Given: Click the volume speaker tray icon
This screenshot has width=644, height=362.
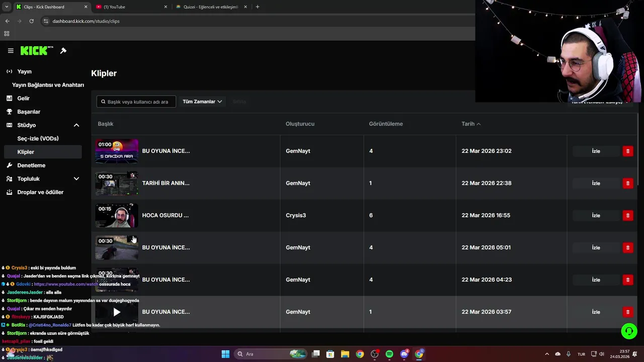Looking at the screenshot, I should click(601, 354).
